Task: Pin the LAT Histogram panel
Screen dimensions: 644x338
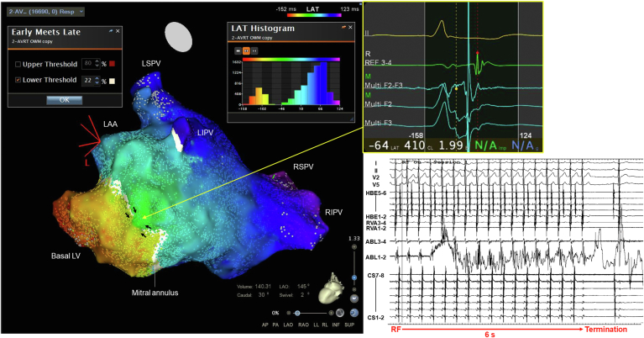Action: click(x=343, y=29)
